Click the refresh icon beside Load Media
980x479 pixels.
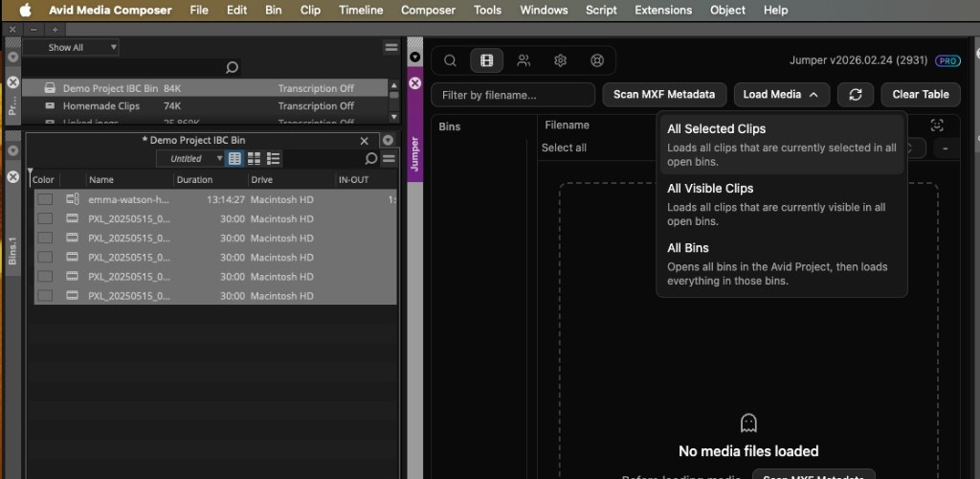856,95
